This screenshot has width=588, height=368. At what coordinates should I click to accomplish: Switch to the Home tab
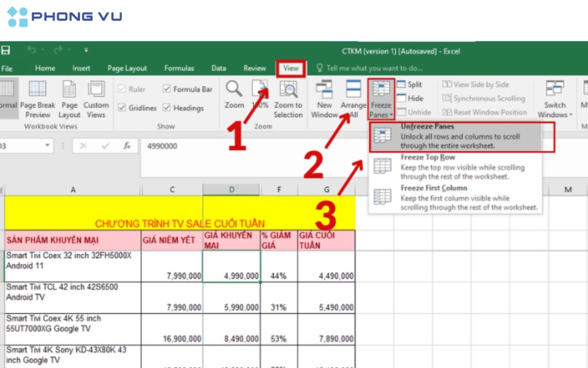pos(45,68)
